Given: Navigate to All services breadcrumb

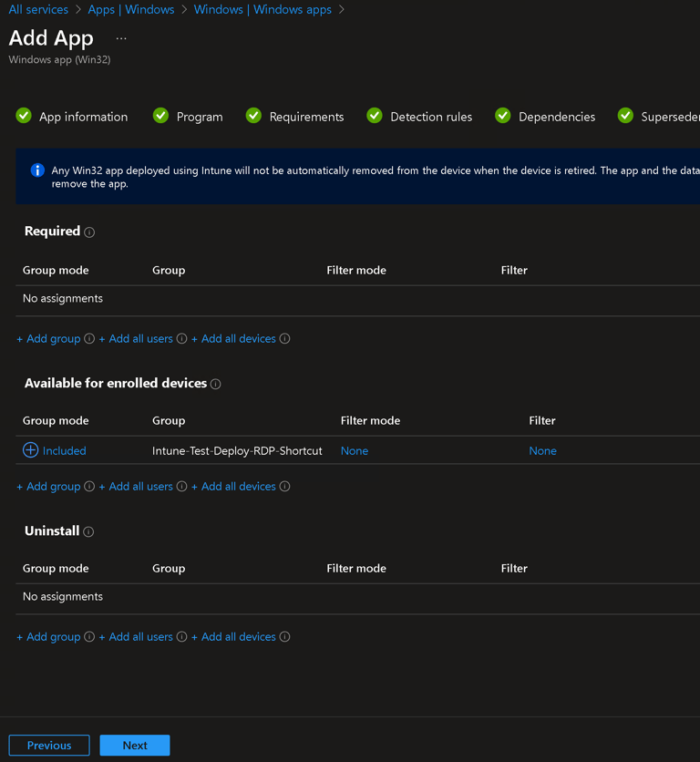Looking at the screenshot, I should tap(38, 9).
